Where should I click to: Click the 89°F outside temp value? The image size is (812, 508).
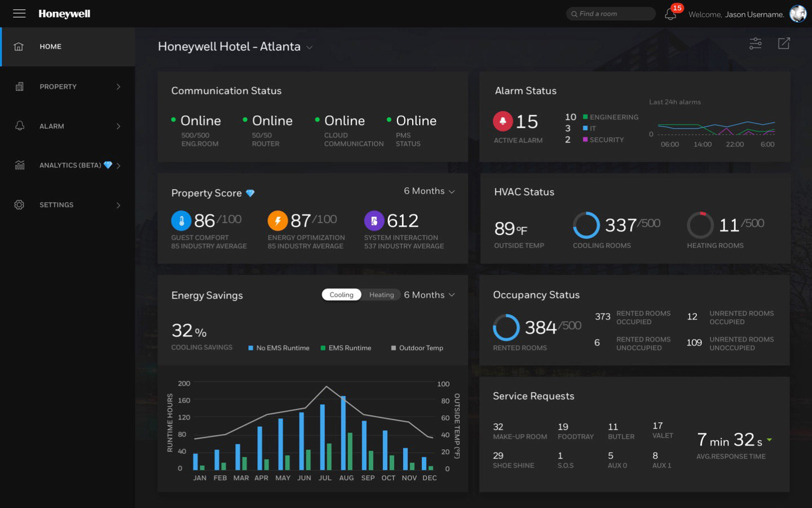click(x=511, y=229)
